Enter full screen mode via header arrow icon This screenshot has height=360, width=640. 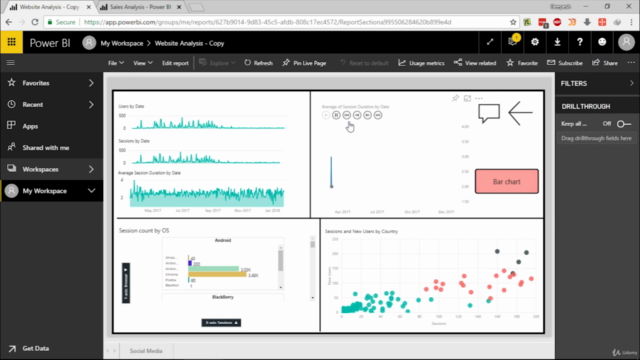490,42
